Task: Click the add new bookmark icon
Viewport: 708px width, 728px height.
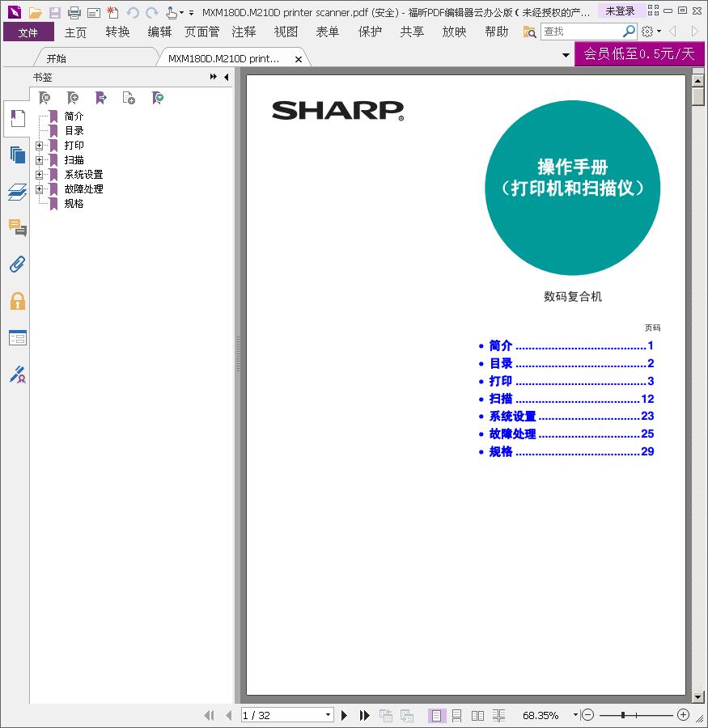Action: click(73, 98)
